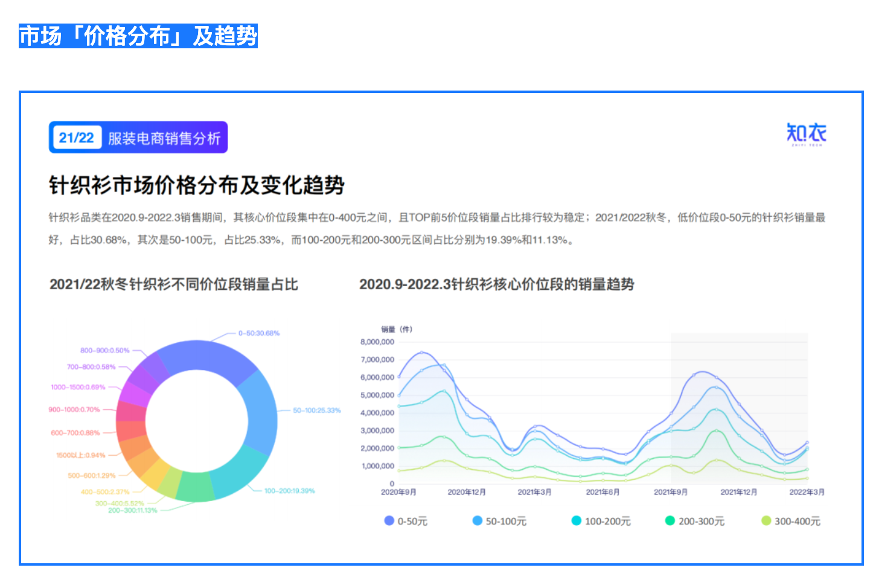Screen dimensions: 879x588
Task: Click the heading 针织衫市场价格分布及变化趋势
Action: (x=197, y=185)
